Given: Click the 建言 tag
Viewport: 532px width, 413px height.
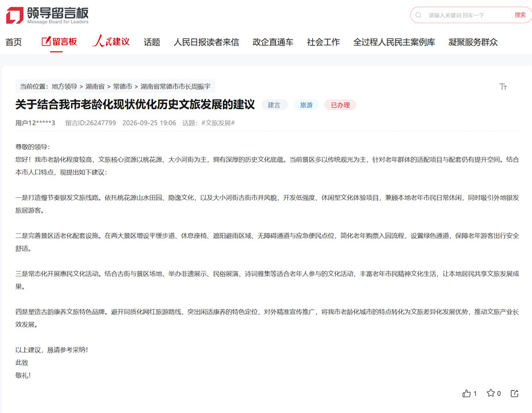Looking at the screenshot, I should [x=274, y=105].
